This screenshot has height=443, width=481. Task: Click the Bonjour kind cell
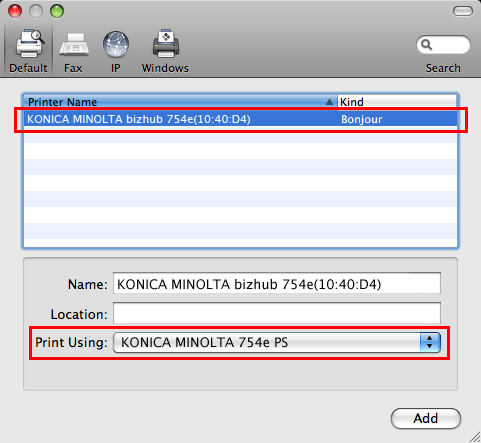pos(362,119)
